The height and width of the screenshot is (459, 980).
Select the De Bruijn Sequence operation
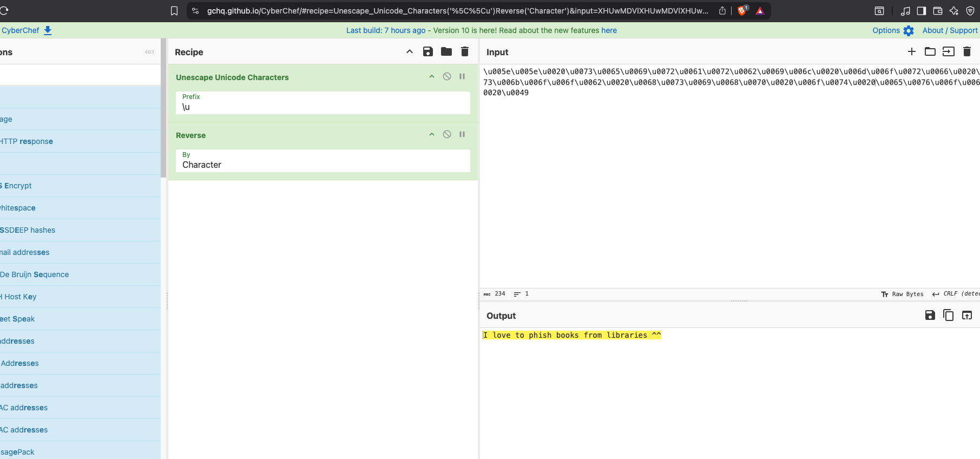[80, 274]
